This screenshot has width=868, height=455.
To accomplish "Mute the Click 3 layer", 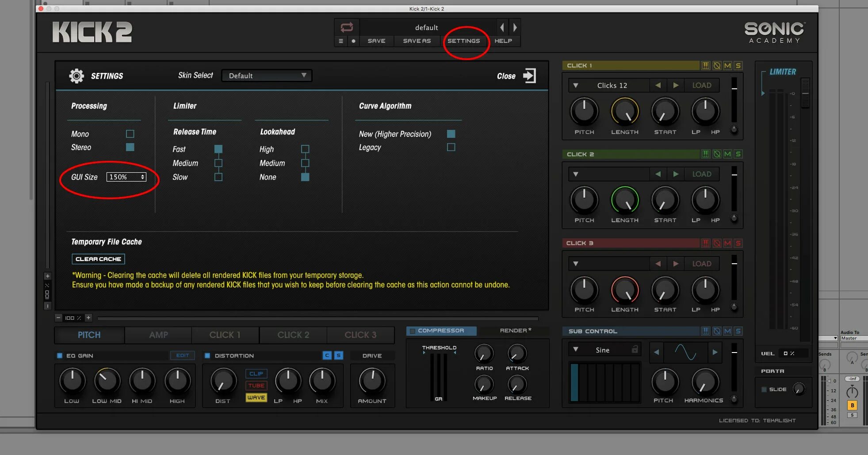I will click(x=727, y=243).
